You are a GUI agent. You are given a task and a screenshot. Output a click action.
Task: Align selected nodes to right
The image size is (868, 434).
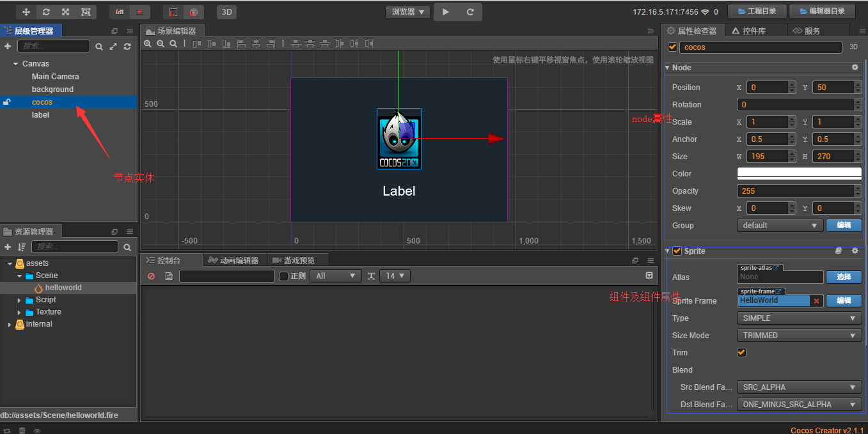pyautogui.click(x=271, y=43)
